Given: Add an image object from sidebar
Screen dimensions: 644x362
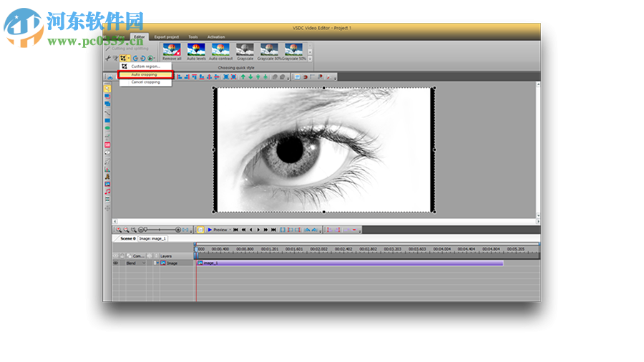Looking at the screenshot, I should (x=107, y=185).
